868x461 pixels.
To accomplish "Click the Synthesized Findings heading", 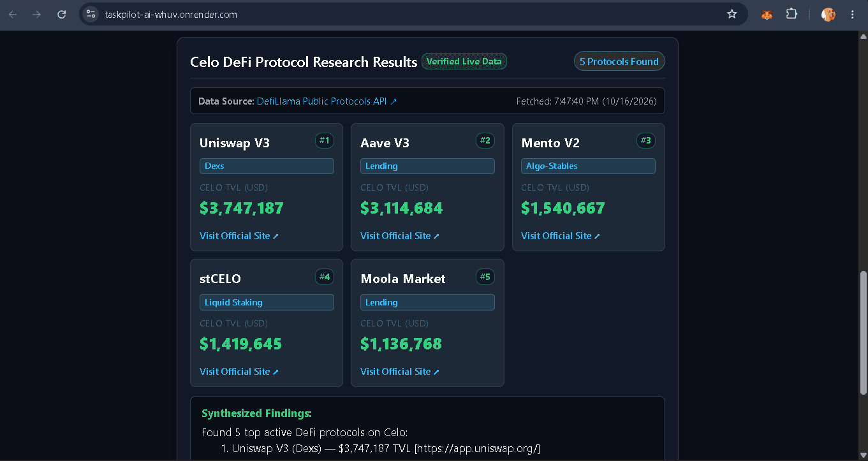I will click(x=256, y=414).
